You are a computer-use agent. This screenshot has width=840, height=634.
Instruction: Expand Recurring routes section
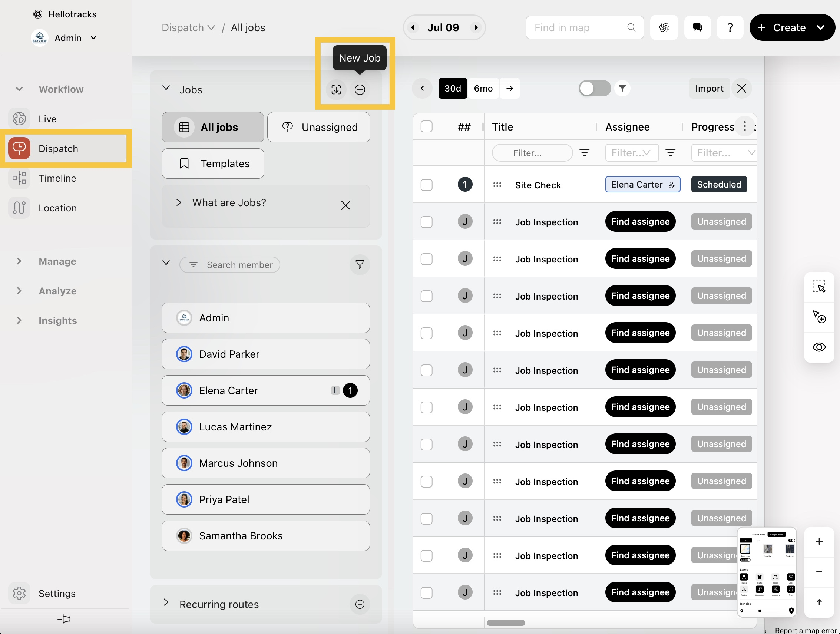tap(166, 602)
